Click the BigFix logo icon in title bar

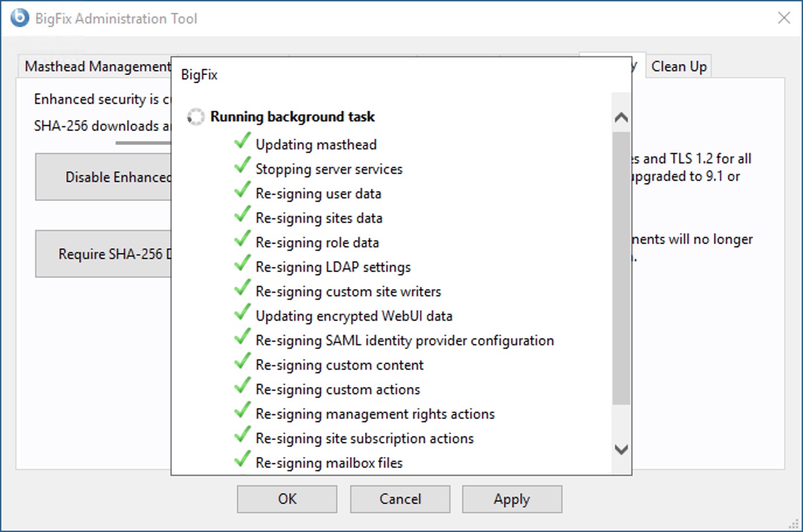pos(19,17)
